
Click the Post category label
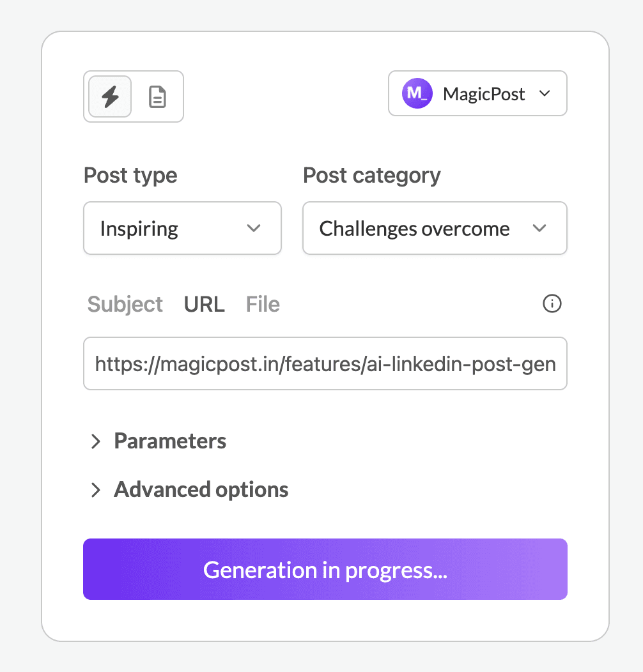click(372, 175)
